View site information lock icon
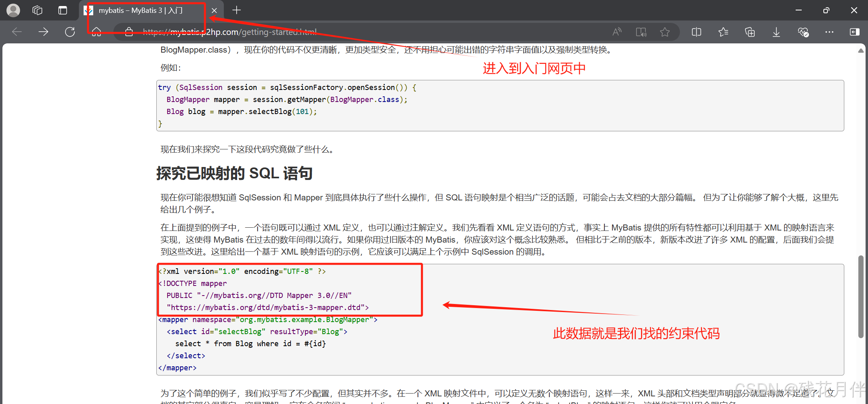 click(129, 32)
